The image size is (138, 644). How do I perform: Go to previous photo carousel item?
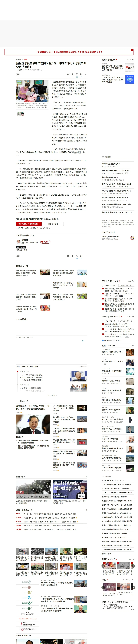103,588
